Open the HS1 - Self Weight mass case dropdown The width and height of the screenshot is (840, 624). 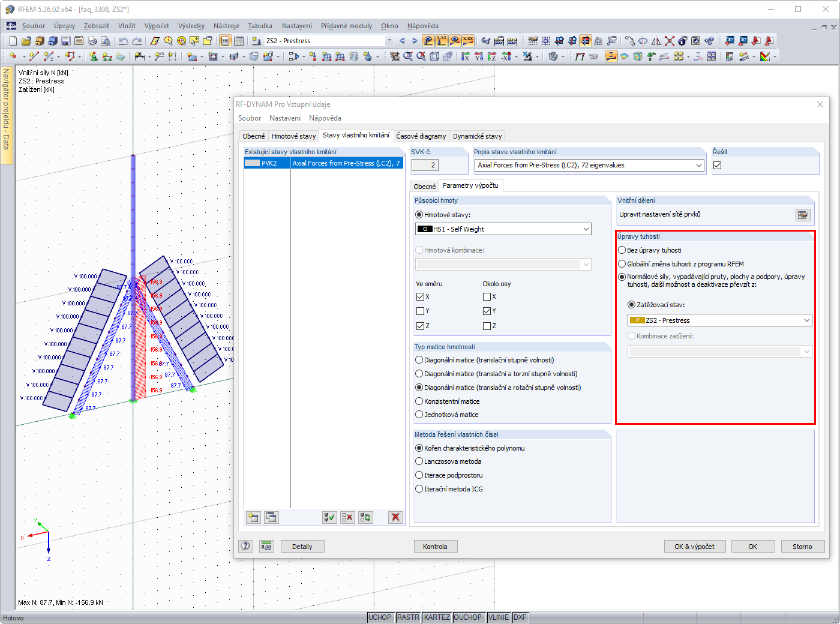[x=503, y=229]
